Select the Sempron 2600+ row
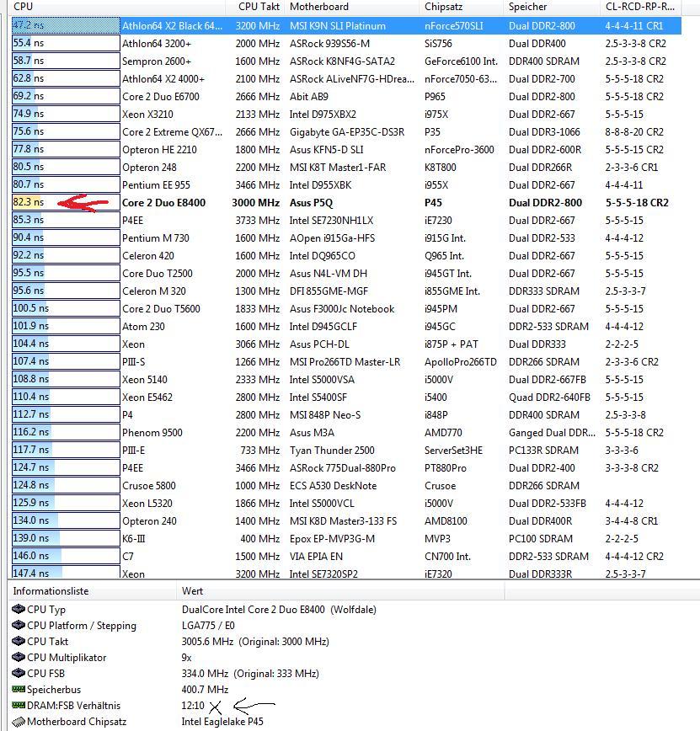The image size is (700, 731). click(x=346, y=61)
